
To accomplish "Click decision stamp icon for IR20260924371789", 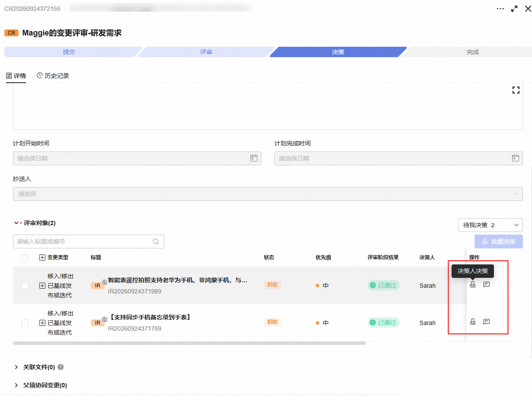I will [473, 322].
